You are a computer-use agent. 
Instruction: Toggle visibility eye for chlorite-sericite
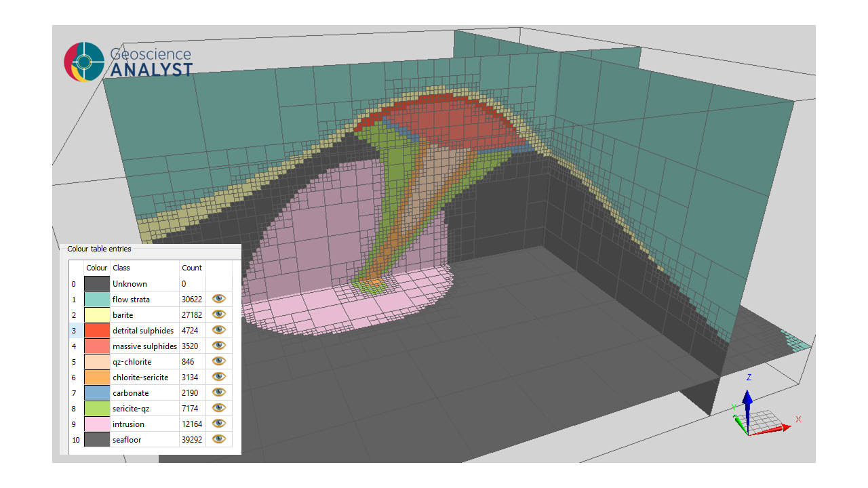(x=218, y=377)
